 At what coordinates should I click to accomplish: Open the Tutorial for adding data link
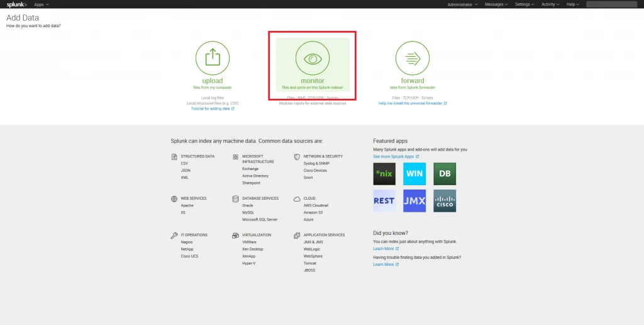click(212, 108)
